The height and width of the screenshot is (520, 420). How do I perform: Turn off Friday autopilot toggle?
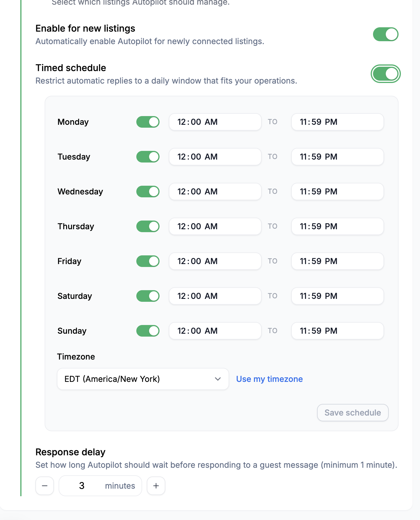(148, 261)
